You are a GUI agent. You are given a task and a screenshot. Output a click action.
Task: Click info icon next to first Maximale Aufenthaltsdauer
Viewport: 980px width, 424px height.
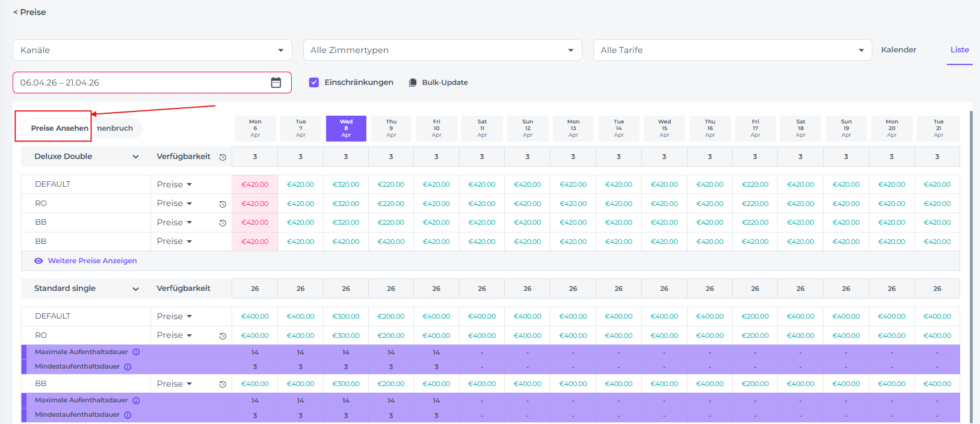(136, 352)
